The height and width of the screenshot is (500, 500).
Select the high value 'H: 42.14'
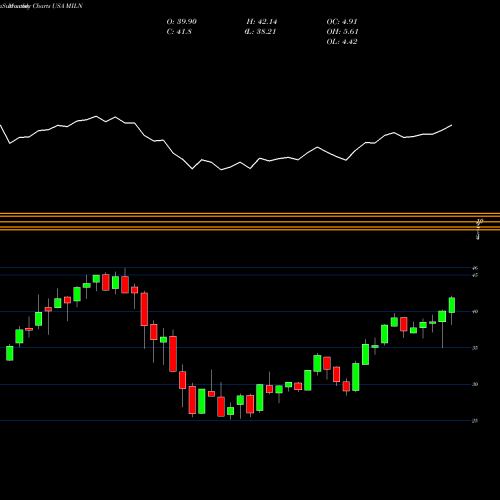tap(262, 22)
